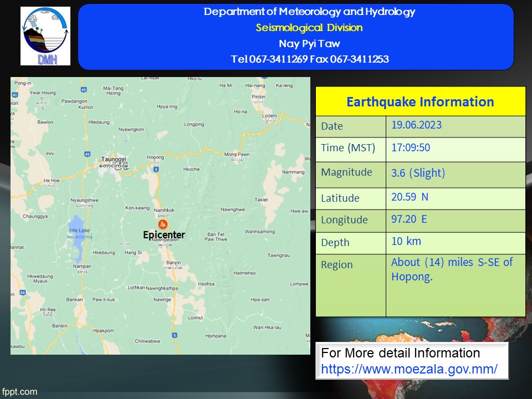
Task: Click Loimut label on map
Action: [196, 318]
